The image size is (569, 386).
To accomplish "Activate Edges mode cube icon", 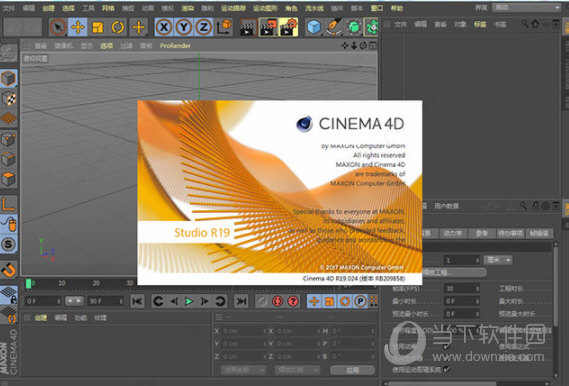I will point(9,159).
